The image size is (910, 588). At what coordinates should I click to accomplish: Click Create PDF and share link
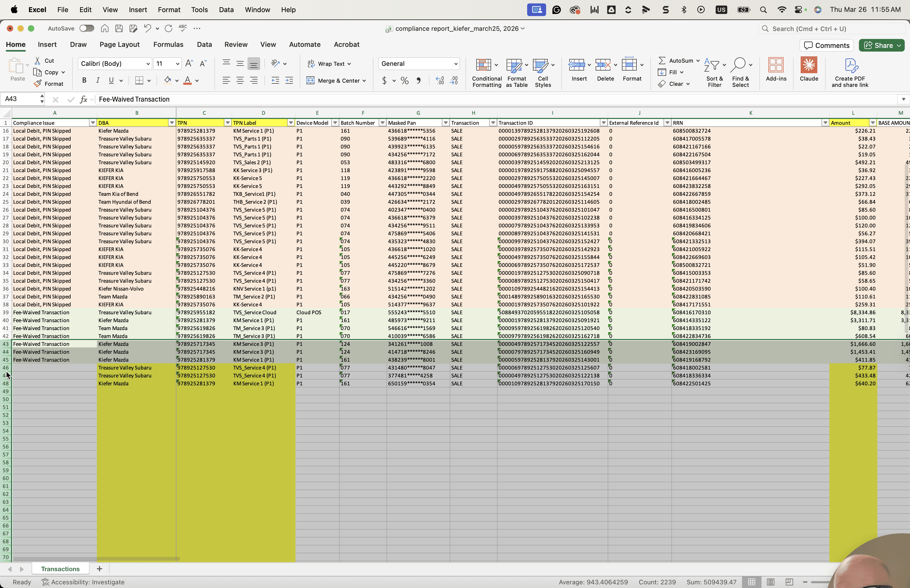click(x=850, y=73)
